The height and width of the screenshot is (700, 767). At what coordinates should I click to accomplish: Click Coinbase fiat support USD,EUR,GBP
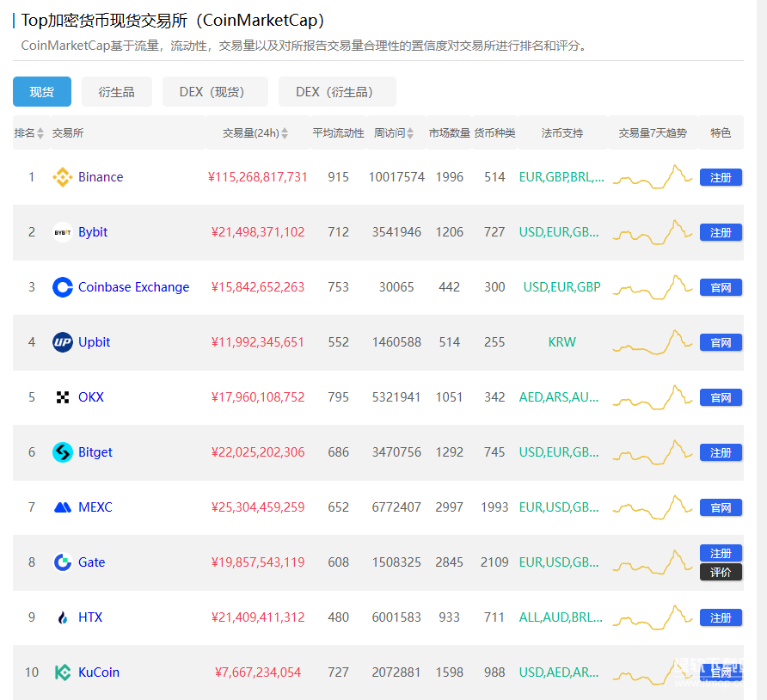(x=562, y=287)
